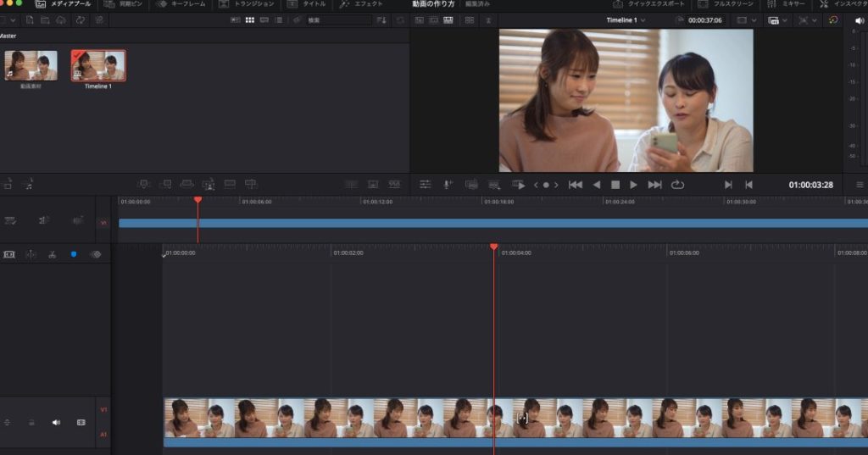This screenshot has width=868, height=455.
Task: Click the import media icon in media pool
Action: pyautogui.click(x=31, y=19)
